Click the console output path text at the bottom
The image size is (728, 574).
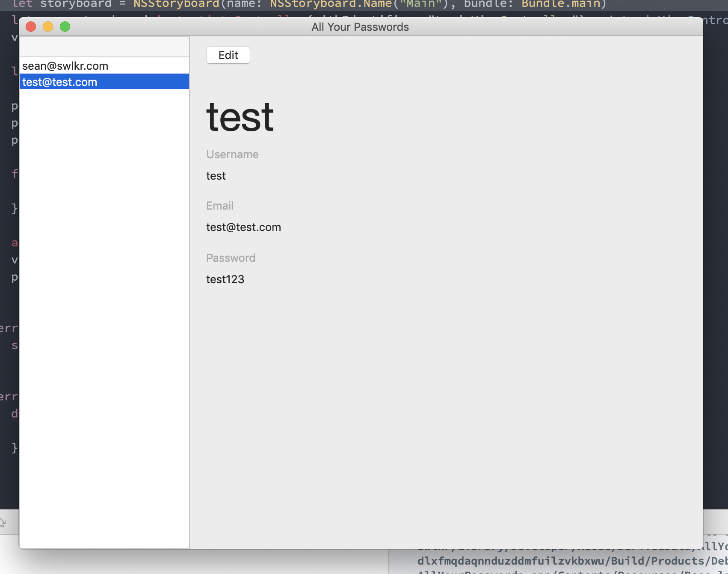coord(572,561)
